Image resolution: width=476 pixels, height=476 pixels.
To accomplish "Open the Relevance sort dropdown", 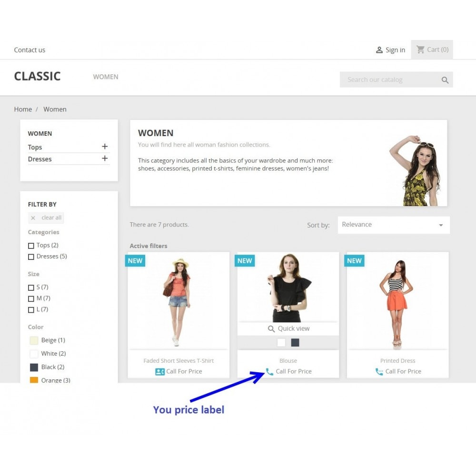I will pos(394,225).
